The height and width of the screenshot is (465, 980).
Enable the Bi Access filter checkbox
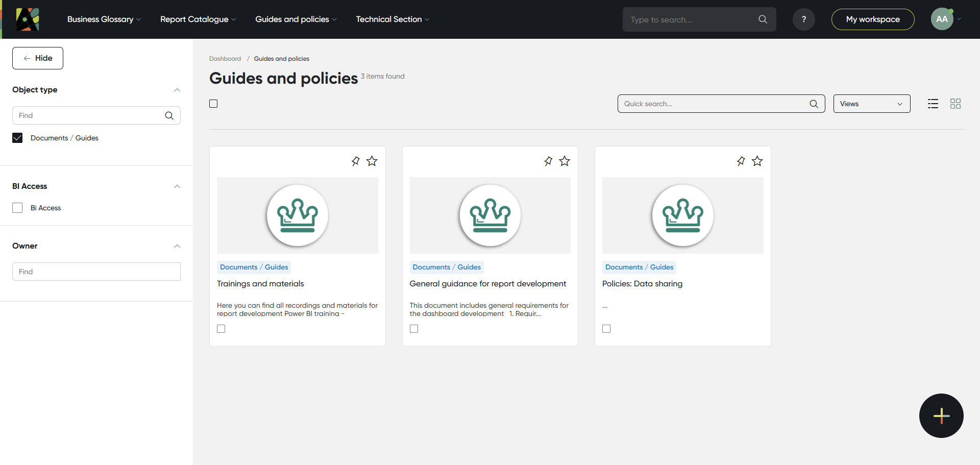[x=18, y=208]
